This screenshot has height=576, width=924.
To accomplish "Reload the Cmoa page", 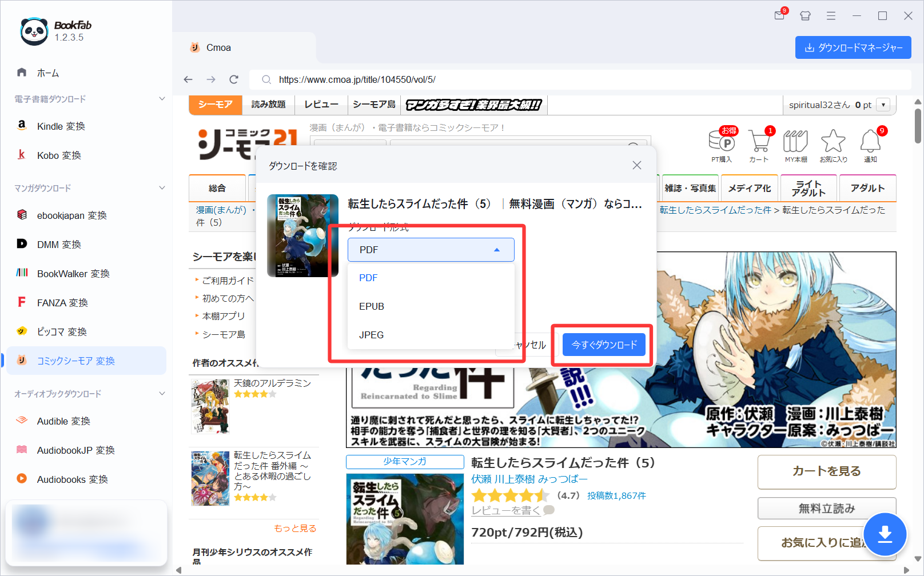I will (x=234, y=79).
